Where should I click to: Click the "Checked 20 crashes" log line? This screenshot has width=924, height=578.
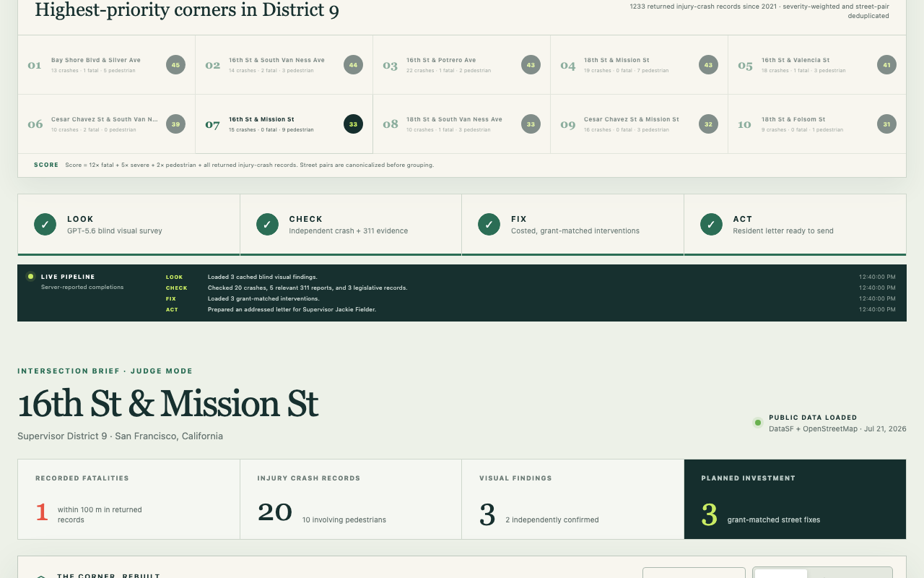(308, 288)
